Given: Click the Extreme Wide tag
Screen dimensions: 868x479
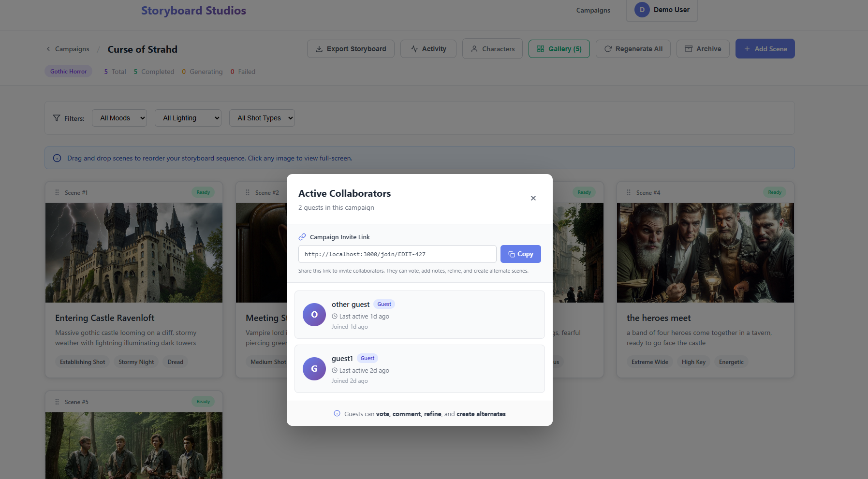Looking at the screenshot, I should click(650, 362).
